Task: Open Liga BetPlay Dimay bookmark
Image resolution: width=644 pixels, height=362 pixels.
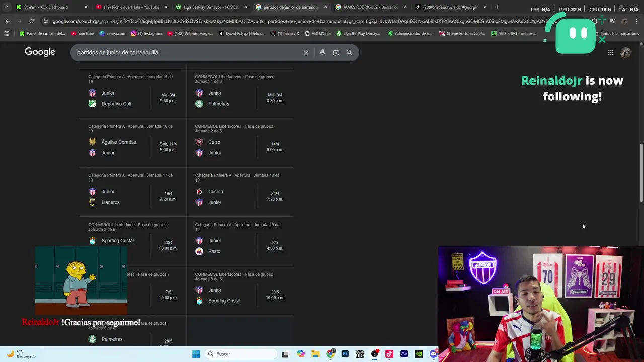Action: coord(358,33)
